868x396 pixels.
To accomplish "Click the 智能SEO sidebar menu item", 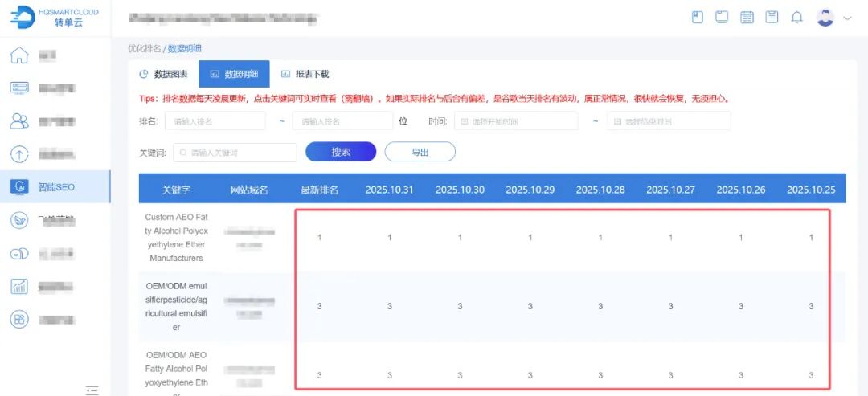I will [x=55, y=187].
